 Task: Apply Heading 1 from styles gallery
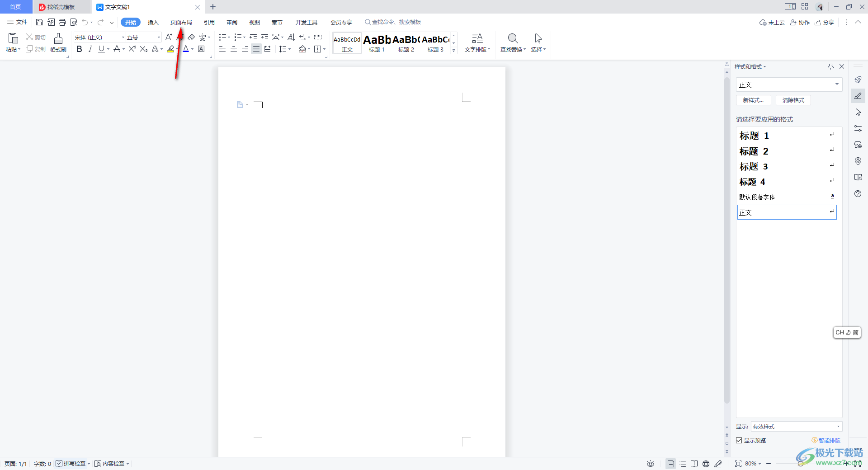click(x=377, y=43)
